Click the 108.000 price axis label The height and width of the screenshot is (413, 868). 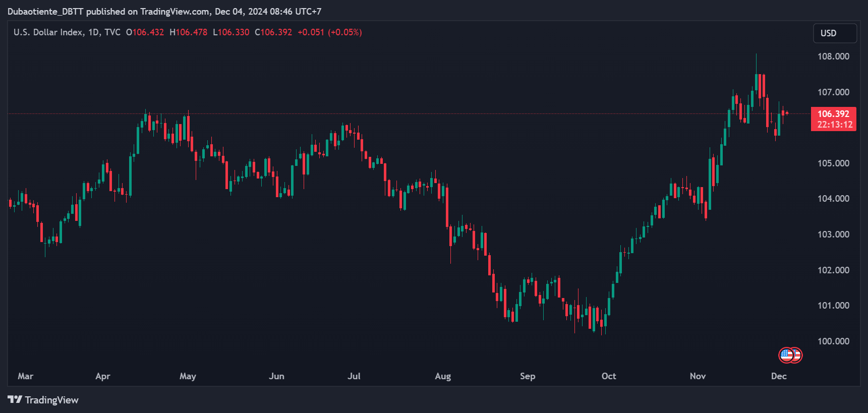tap(833, 56)
